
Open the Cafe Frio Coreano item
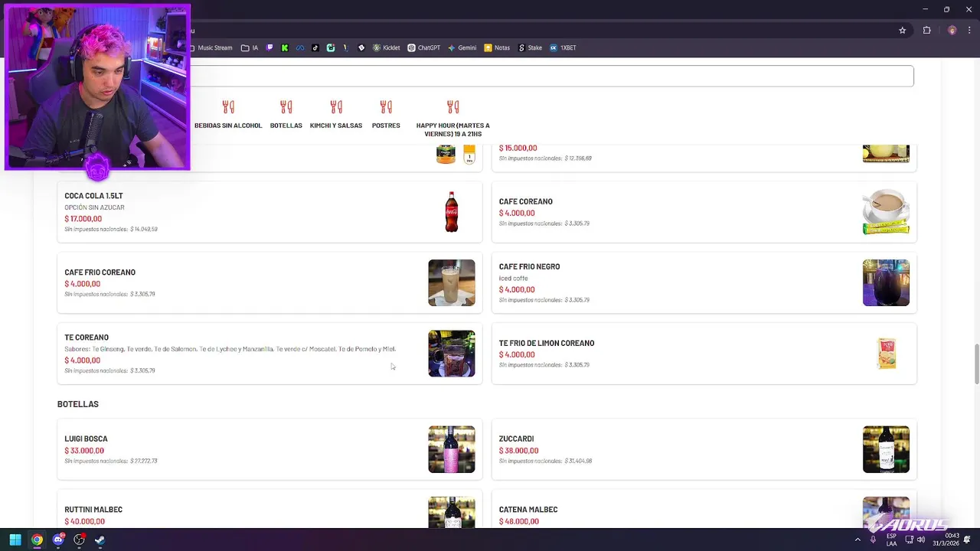pos(269,282)
